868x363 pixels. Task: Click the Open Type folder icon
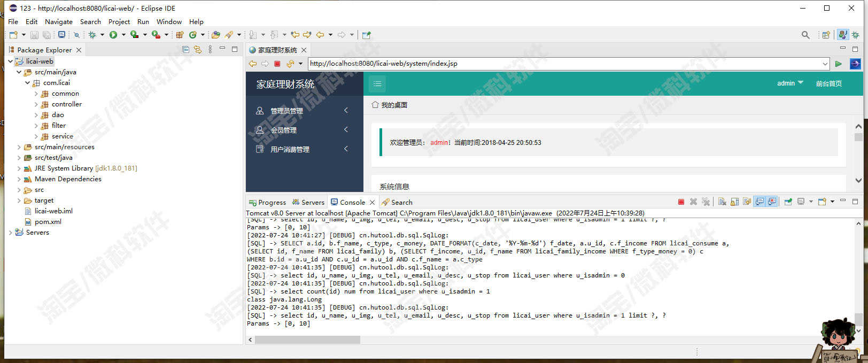coord(215,35)
